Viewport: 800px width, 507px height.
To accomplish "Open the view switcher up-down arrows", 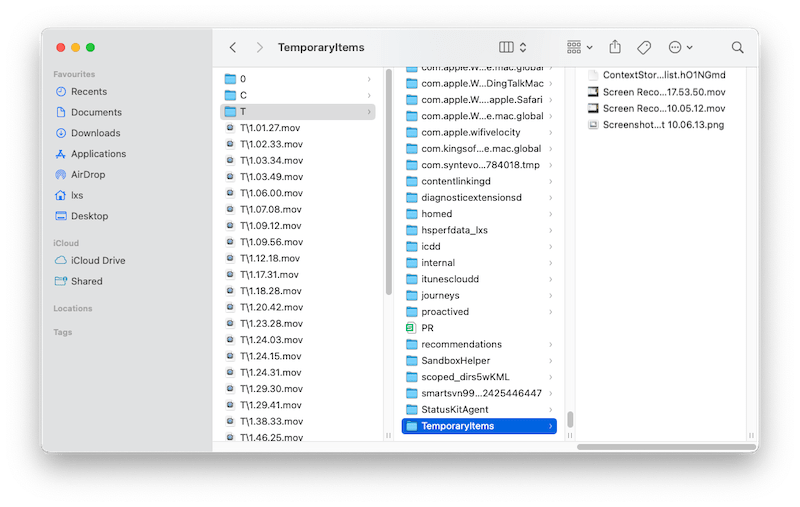I will point(523,47).
